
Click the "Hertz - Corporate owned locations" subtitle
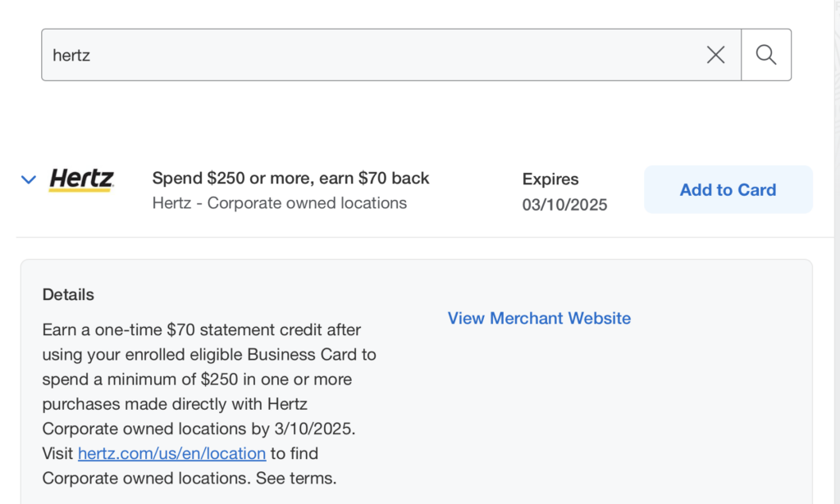pyautogui.click(x=280, y=203)
